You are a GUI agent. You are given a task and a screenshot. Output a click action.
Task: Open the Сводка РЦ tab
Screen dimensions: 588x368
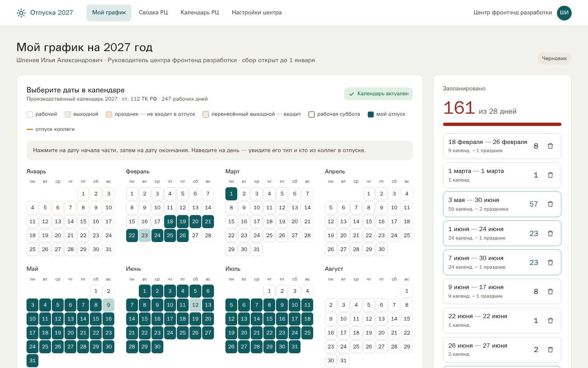click(153, 13)
